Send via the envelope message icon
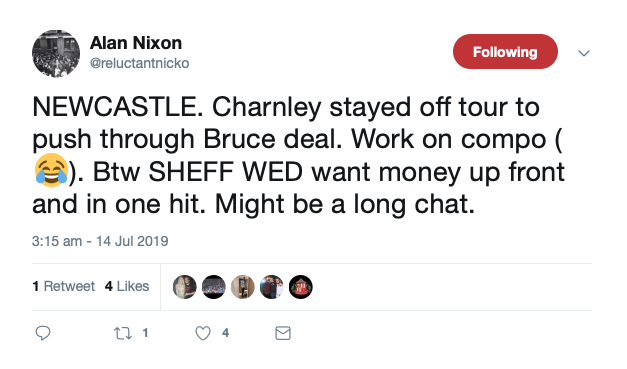 tap(283, 333)
